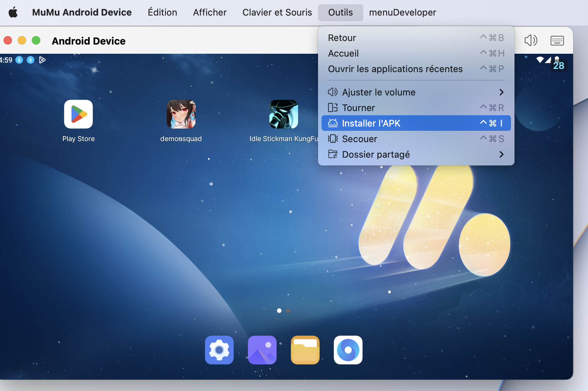Select Ouvrir les applications récentes
Image resolution: width=588 pixels, height=391 pixels.
coord(416,69)
